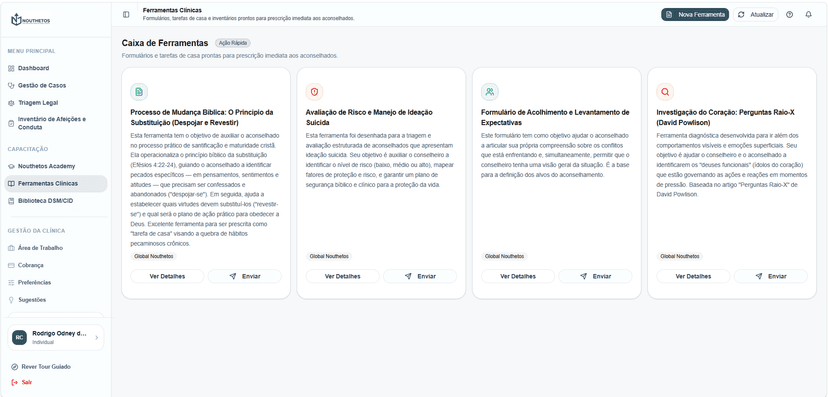The width and height of the screenshot is (828, 397).
Task: Click the help question mark icon
Action: [789, 15]
